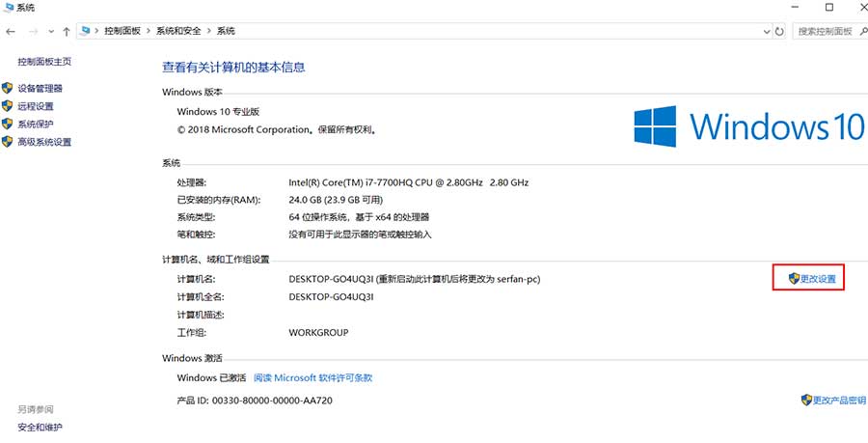Click the Windows 已激活 status text
This screenshot has width=868, height=443.
[x=211, y=377]
